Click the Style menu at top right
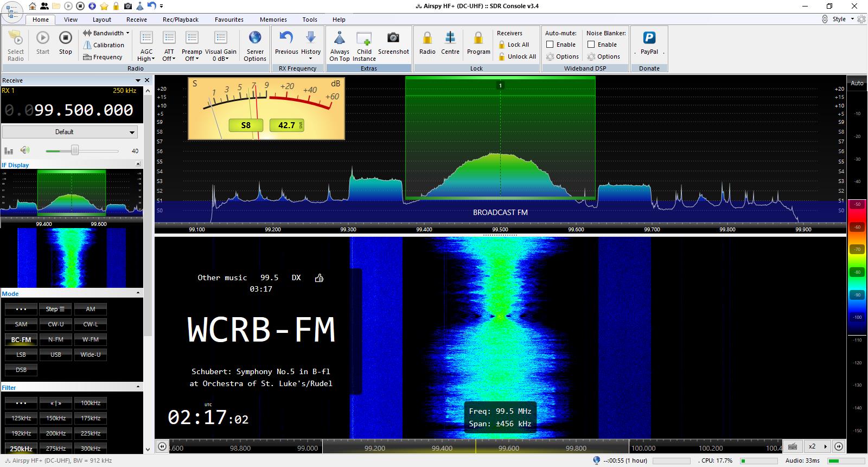This screenshot has height=467, width=868. 839,19
